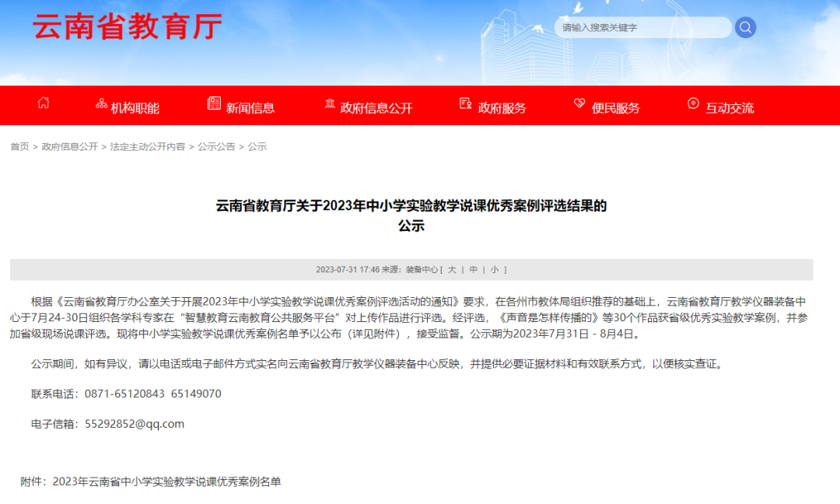The width and height of the screenshot is (840, 504).
Task: Click the article headline about 2023年中小学实验教学
Action: click(x=411, y=215)
